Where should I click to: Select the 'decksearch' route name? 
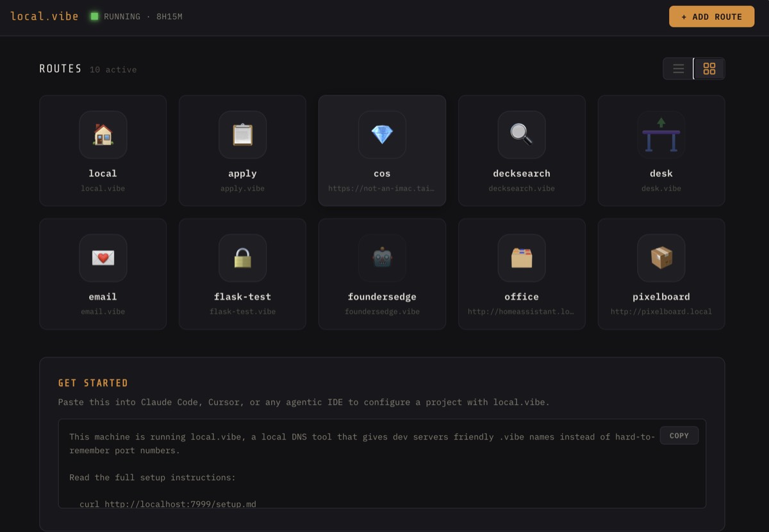(x=522, y=173)
